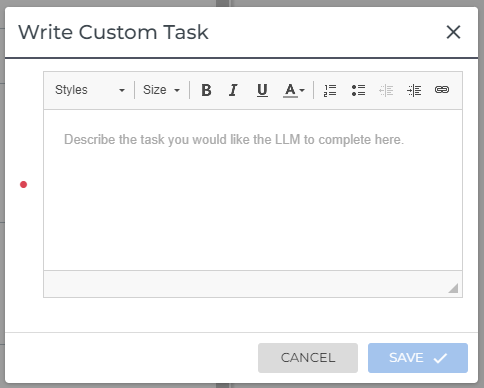Click into the task description text area
The height and width of the screenshot is (388, 484).
pyautogui.click(x=253, y=190)
